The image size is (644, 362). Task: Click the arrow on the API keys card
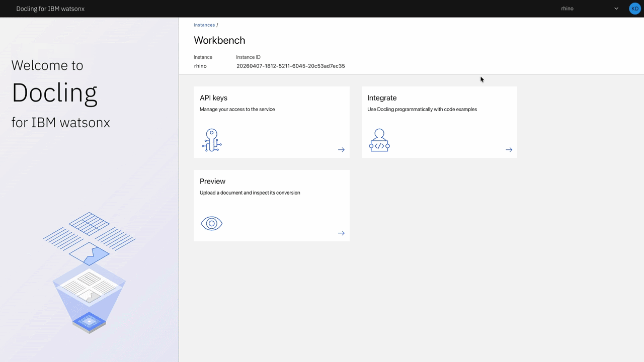[x=341, y=150]
